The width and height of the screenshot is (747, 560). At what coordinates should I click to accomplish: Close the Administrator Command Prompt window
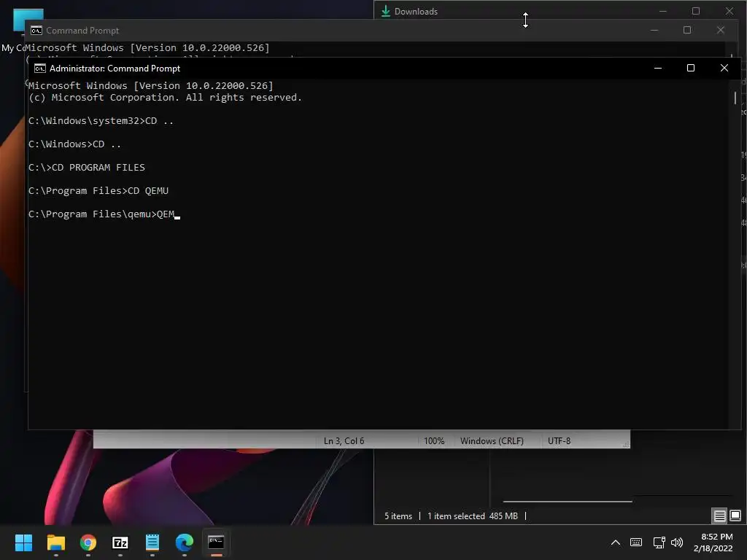(724, 68)
